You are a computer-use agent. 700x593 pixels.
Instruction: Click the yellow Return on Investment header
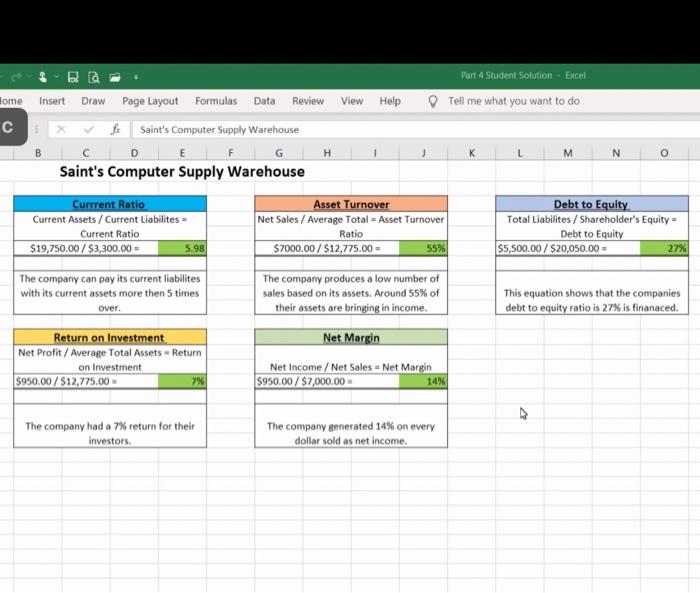click(x=110, y=337)
